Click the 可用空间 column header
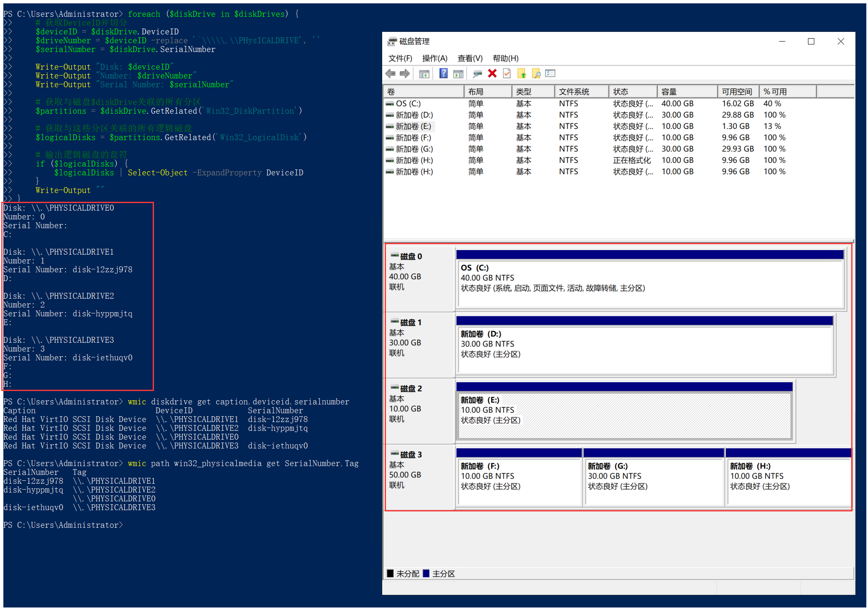 [x=737, y=92]
